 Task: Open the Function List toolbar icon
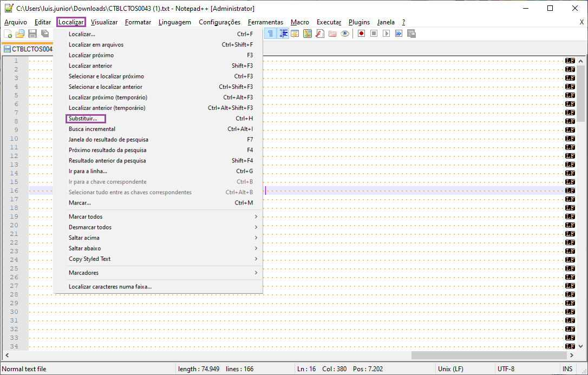(320, 34)
